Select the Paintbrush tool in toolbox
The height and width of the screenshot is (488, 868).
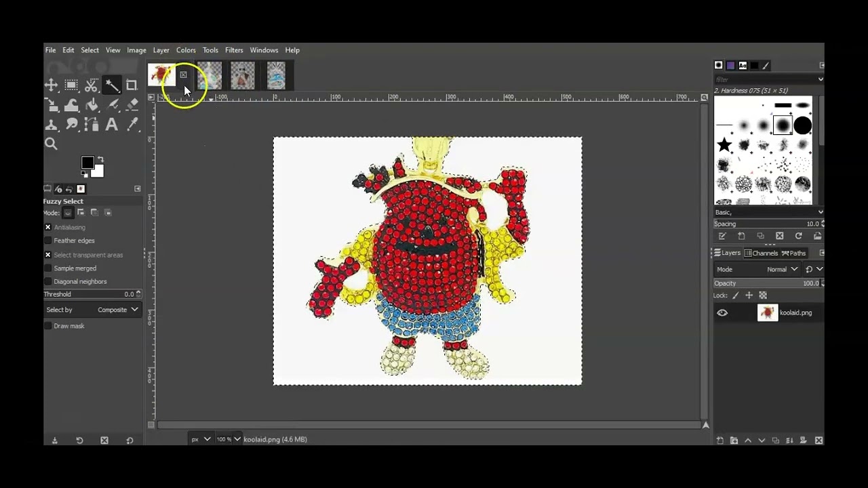tap(113, 105)
